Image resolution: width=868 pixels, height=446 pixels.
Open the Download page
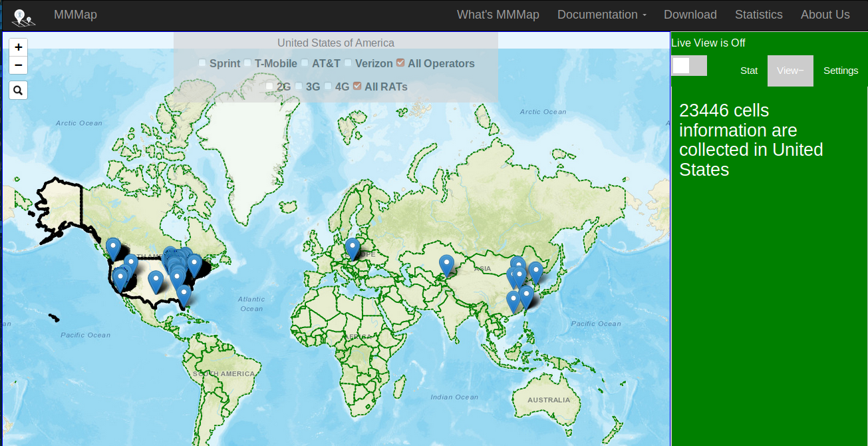690,14
